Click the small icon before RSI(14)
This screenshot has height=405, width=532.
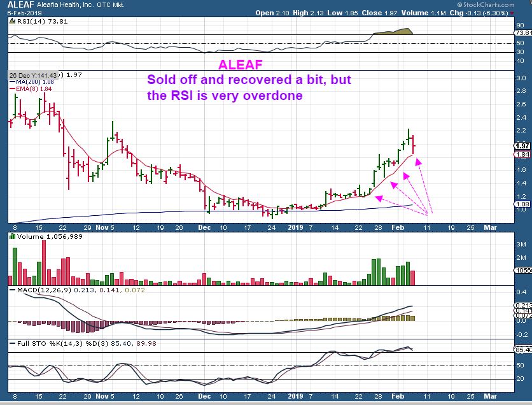12,22
